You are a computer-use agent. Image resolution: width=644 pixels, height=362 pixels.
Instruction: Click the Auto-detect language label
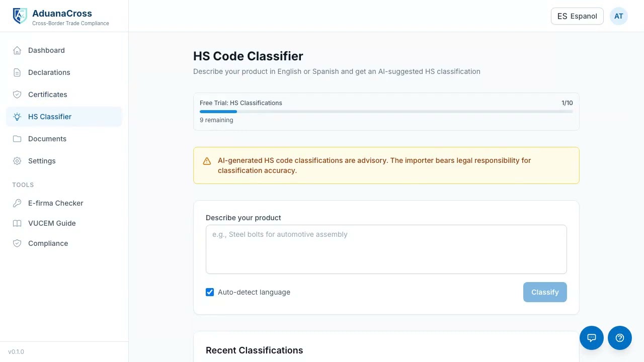coord(254,292)
